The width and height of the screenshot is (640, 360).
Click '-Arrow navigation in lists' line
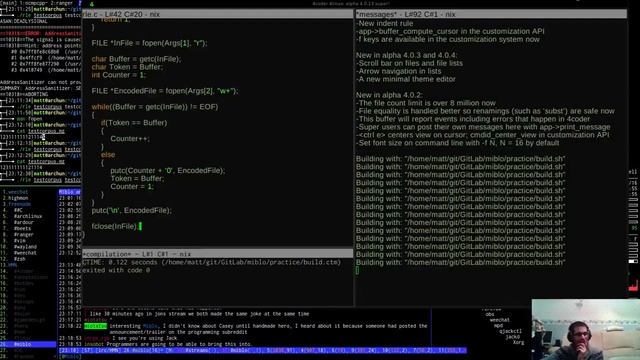click(x=398, y=71)
